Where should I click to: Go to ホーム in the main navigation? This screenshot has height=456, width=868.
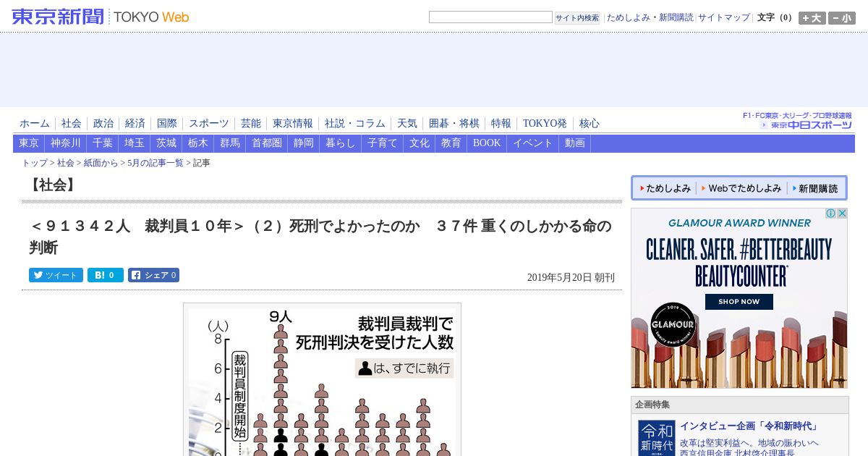coord(35,124)
